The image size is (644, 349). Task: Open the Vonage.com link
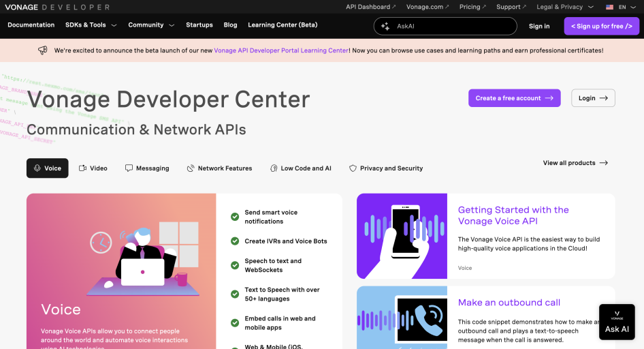point(427,7)
